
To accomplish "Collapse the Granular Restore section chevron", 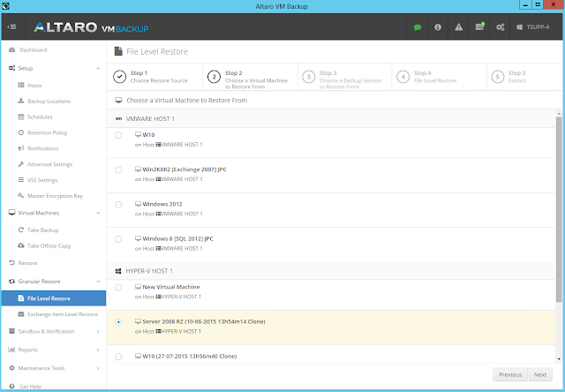I will pyautogui.click(x=98, y=282).
